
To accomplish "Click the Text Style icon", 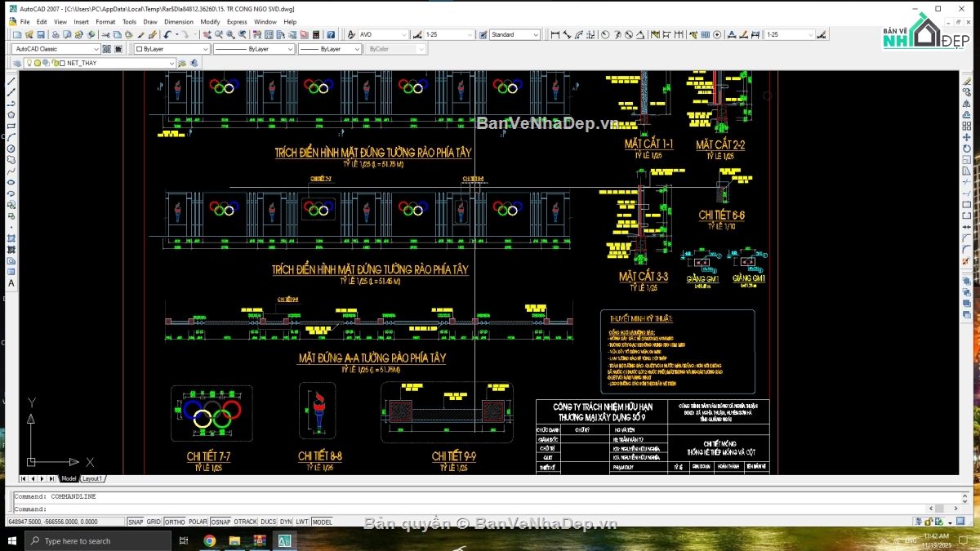I will pos(351,34).
